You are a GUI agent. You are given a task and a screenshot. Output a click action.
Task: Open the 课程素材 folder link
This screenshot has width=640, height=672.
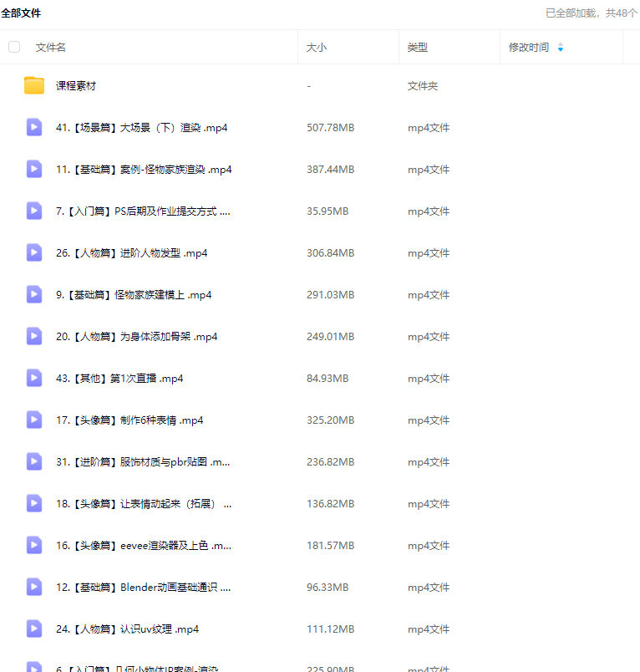coord(76,86)
